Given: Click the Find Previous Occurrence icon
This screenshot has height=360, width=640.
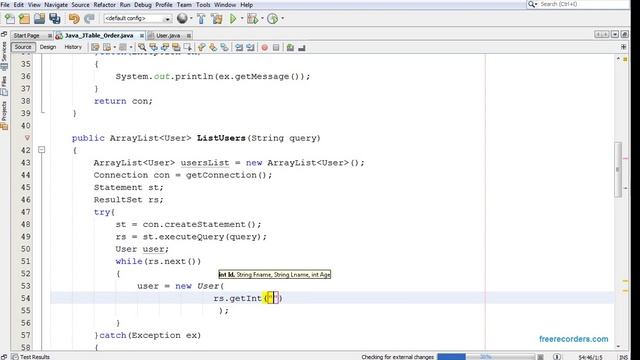Looking at the screenshot, I should [x=153, y=48].
